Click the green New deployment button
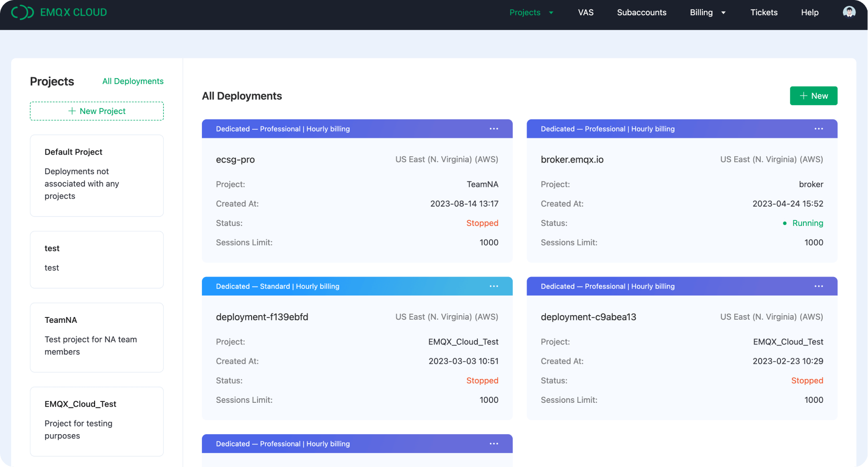The height and width of the screenshot is (467, 868). click(x=813, y=96)
